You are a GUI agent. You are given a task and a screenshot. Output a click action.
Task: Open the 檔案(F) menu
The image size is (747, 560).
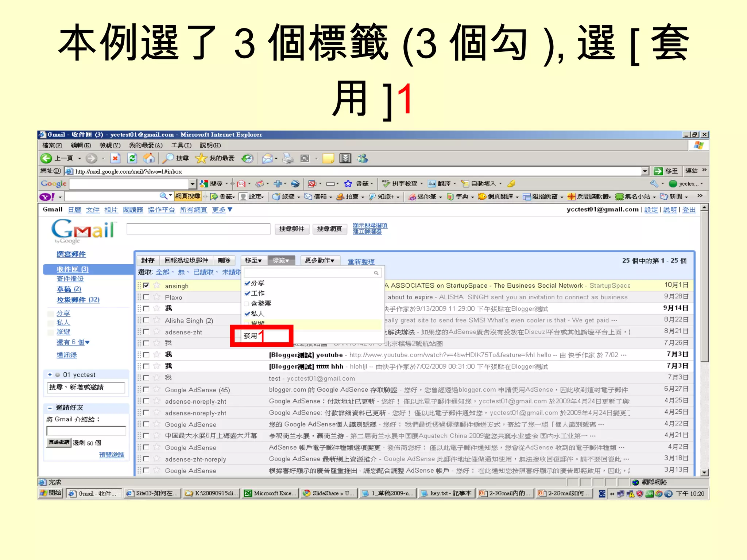pos(52,145)
